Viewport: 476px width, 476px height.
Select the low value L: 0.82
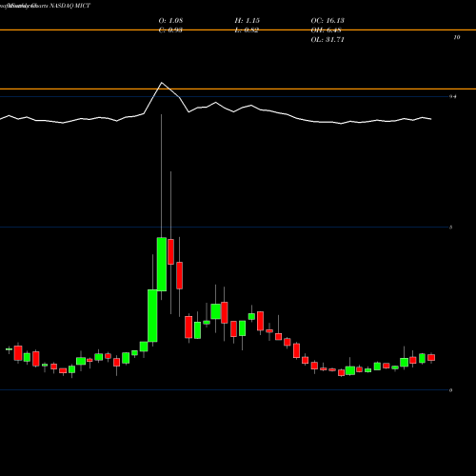pyautogui.click(x=247, y=30)
